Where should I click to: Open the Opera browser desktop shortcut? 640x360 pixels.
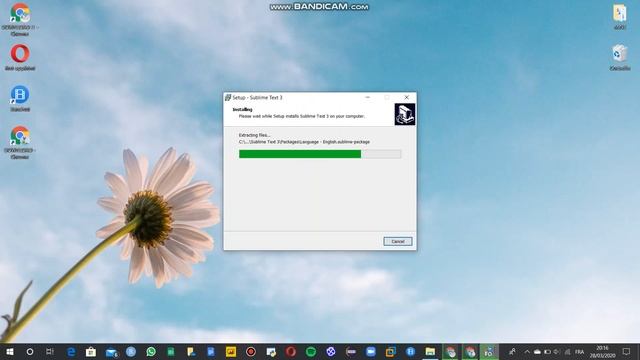(20, 58)
